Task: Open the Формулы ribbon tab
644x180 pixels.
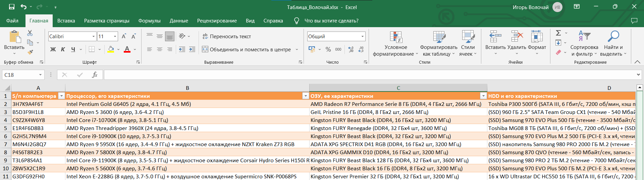Action: 149,21
